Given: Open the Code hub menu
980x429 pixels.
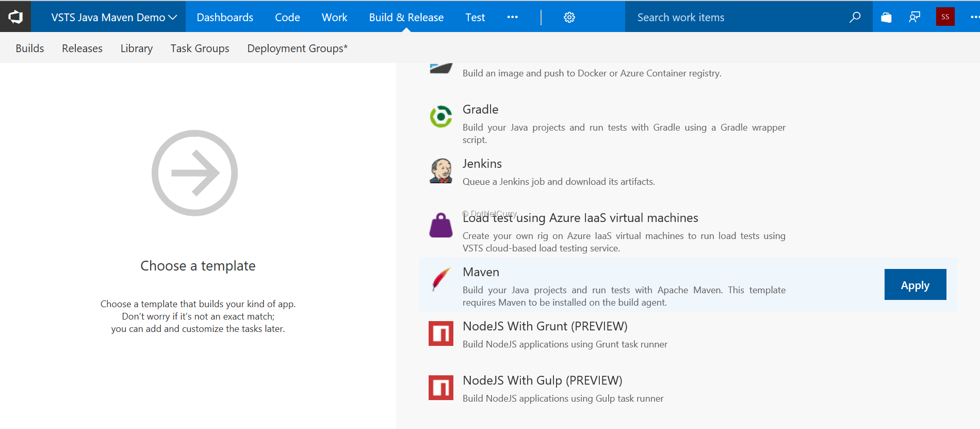Looking at the screenshot, I should click(287, 18).
